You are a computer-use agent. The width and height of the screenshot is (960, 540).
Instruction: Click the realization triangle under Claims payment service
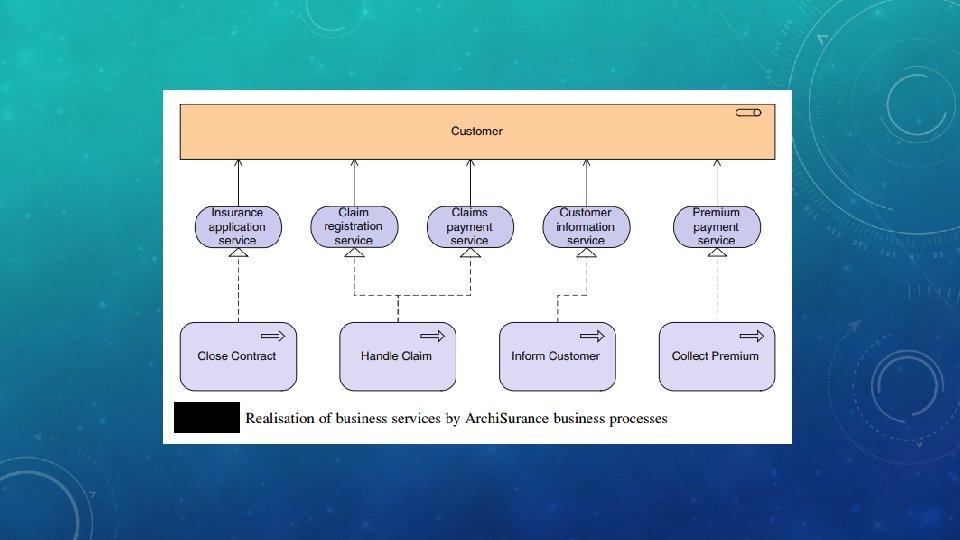click(x=470, y=252)
